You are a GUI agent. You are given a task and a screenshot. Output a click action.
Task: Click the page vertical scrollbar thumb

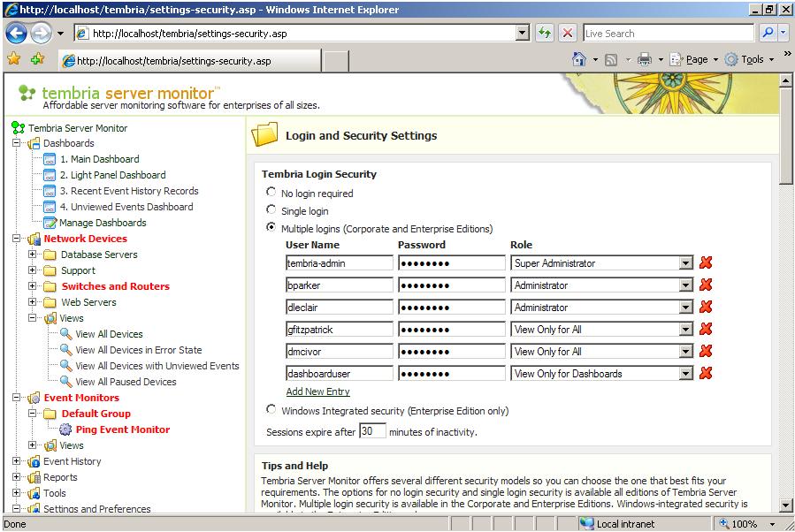[785, 136]
